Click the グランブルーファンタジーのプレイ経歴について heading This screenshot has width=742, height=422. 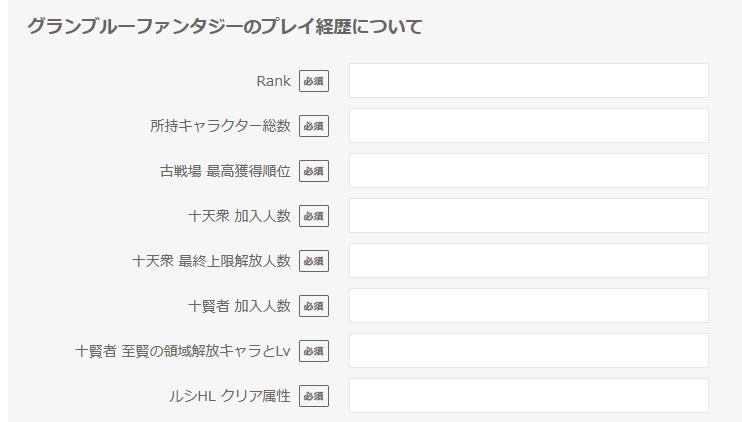[224, 27]
